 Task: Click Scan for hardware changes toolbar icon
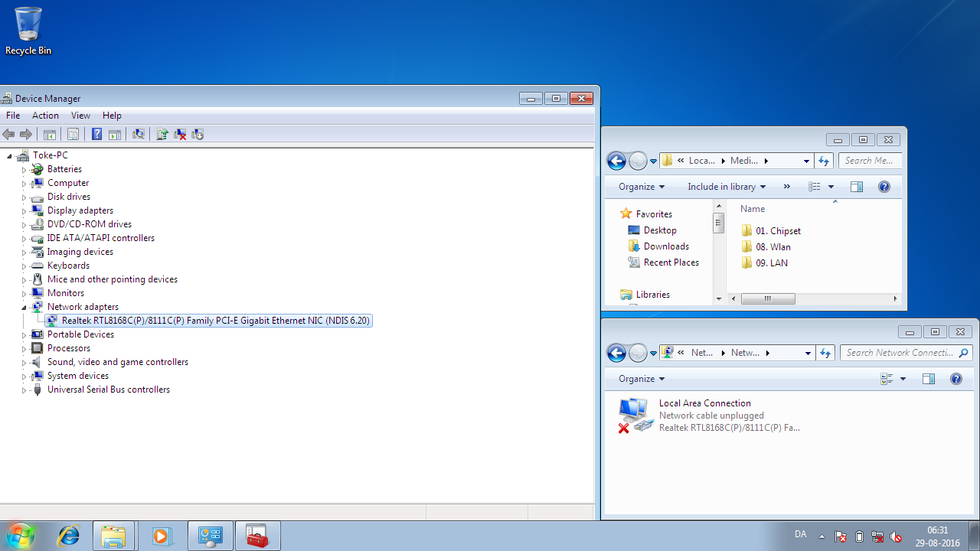click(x=139, y=134)
